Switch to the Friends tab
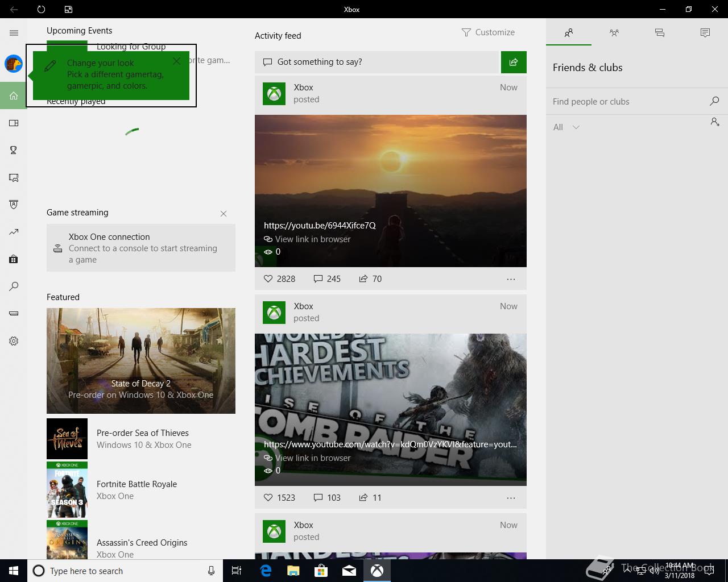The width and height of the screenshot is (728, 582). point(569,33)
